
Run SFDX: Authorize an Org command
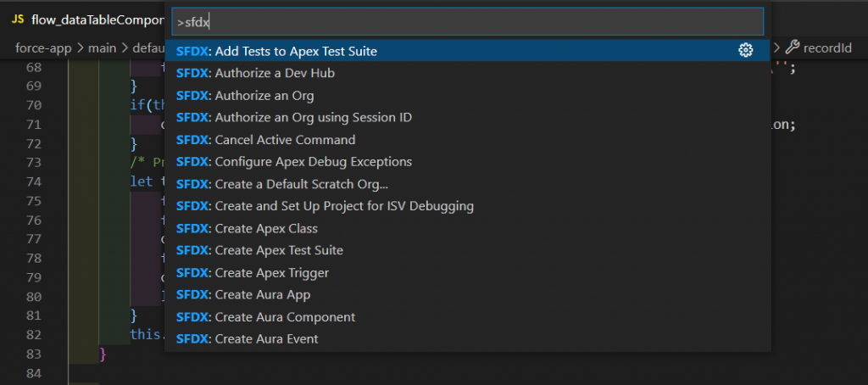click(x=244, y=95)
